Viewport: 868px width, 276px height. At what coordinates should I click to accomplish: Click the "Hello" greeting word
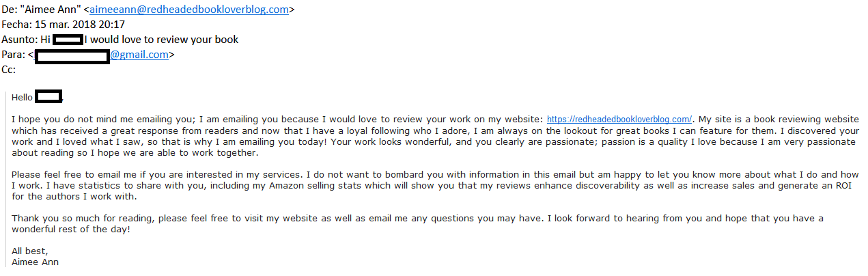[x=23, y=98]
